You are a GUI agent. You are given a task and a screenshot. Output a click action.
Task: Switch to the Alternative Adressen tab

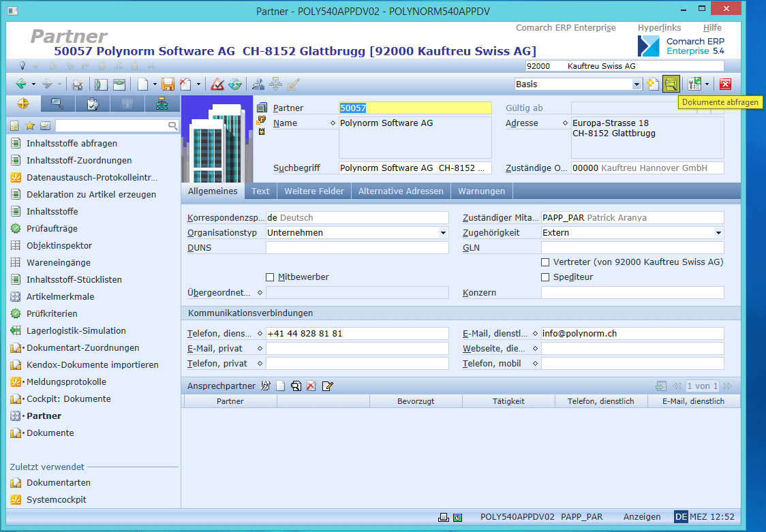[x=401, y=191]
